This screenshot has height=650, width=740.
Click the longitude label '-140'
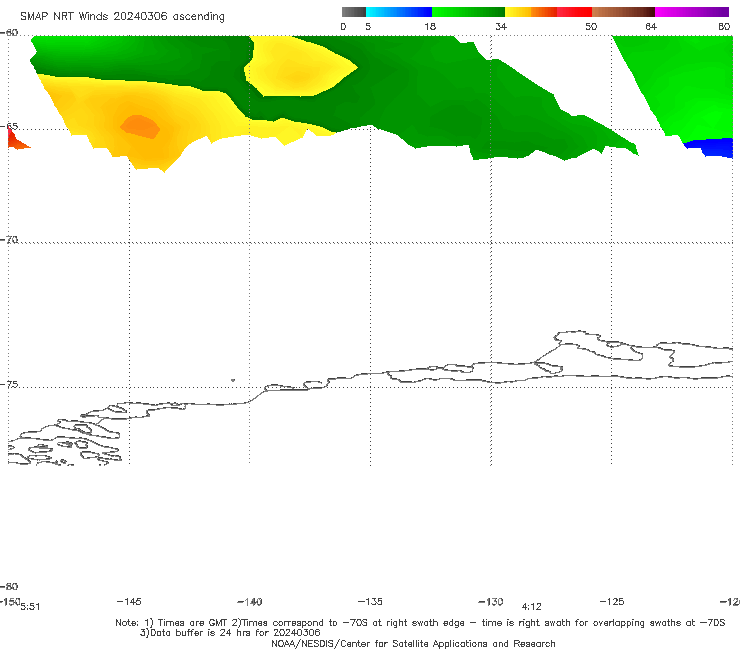point(250,601)
